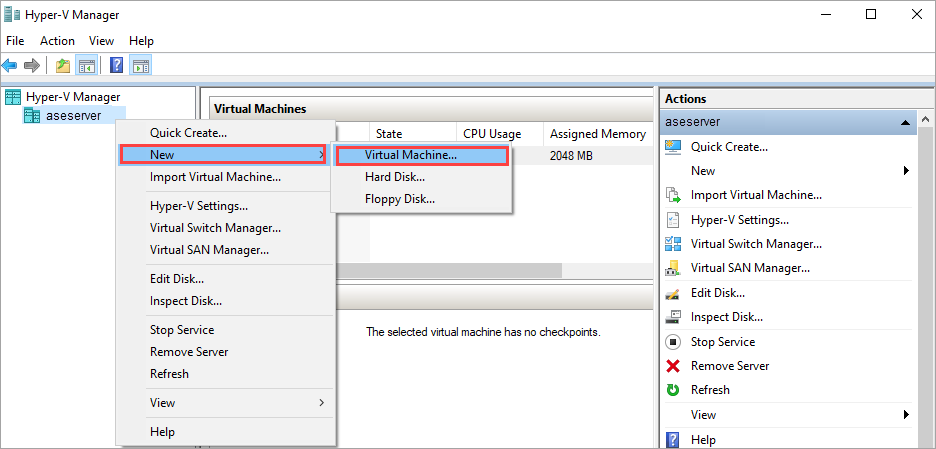Choose Quick Create in context menu
The width and height of the screenshot is (936, 449).
(x=224, y=133)
